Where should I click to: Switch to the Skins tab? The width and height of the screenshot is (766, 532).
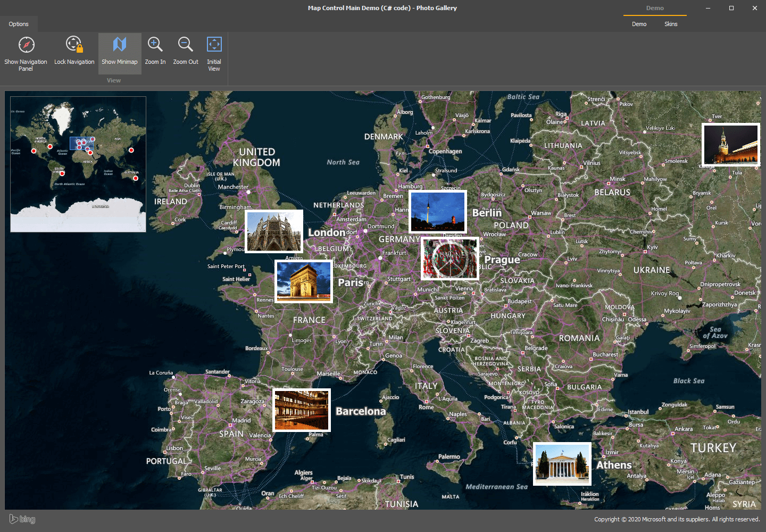[671, 24]
